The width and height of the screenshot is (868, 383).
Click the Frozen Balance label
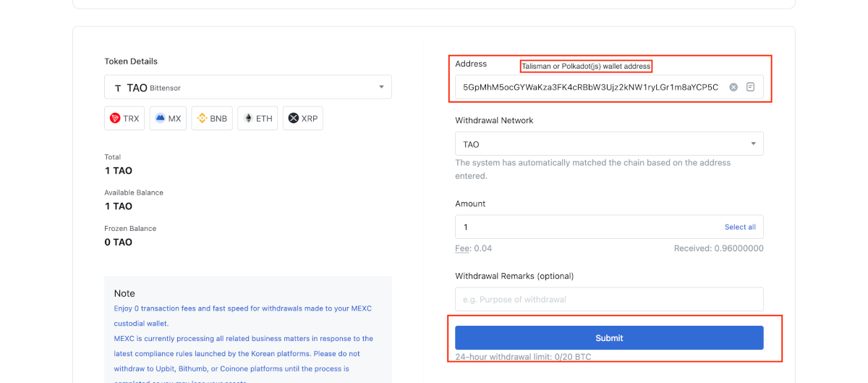coord(130,228)
